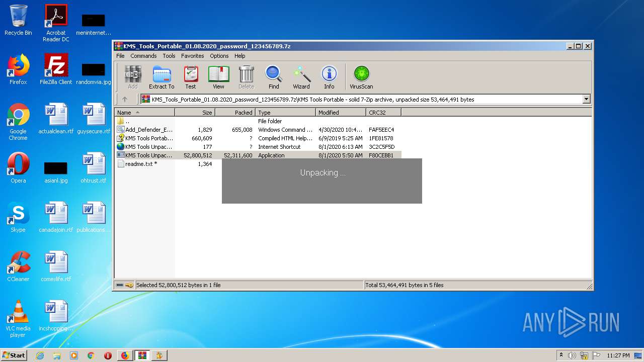Click the volume speaker tray icon

click(572, 355)
